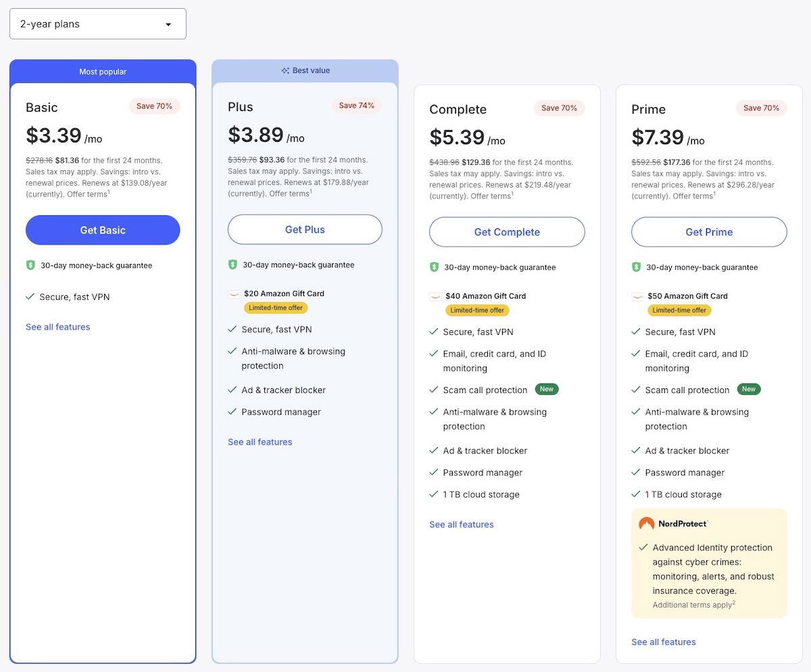
Task: Click the Most popular banner tab
Action: pyautogui.click(x=103, y=72)
